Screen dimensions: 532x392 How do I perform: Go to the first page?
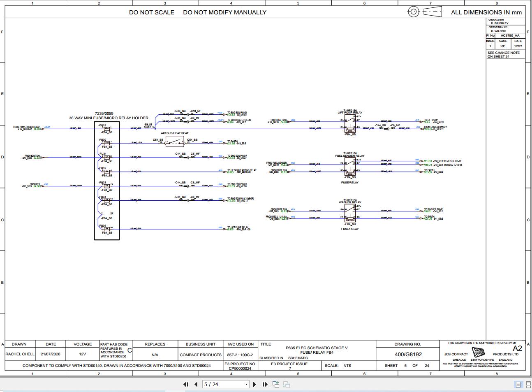tap(186, 384)
